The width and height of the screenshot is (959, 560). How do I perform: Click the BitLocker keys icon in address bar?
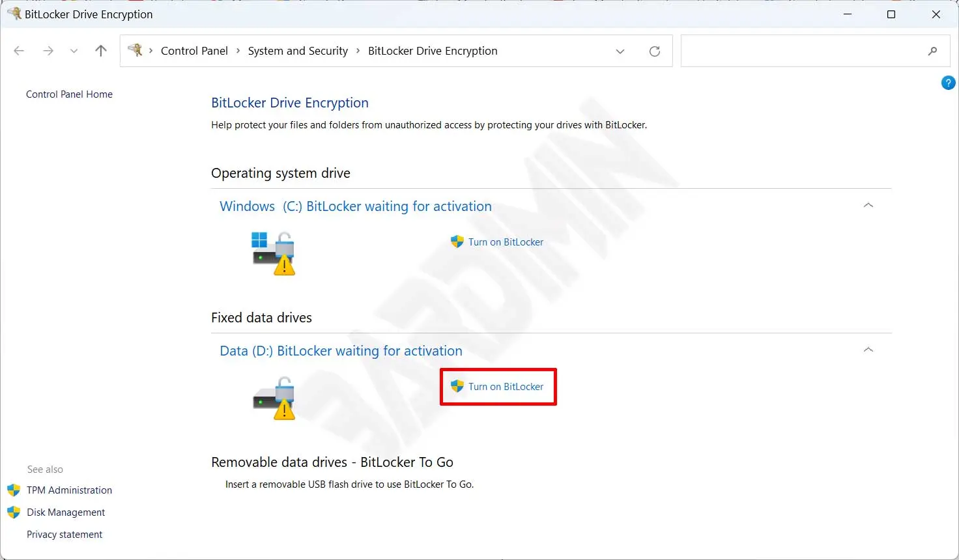click(136, 51)
